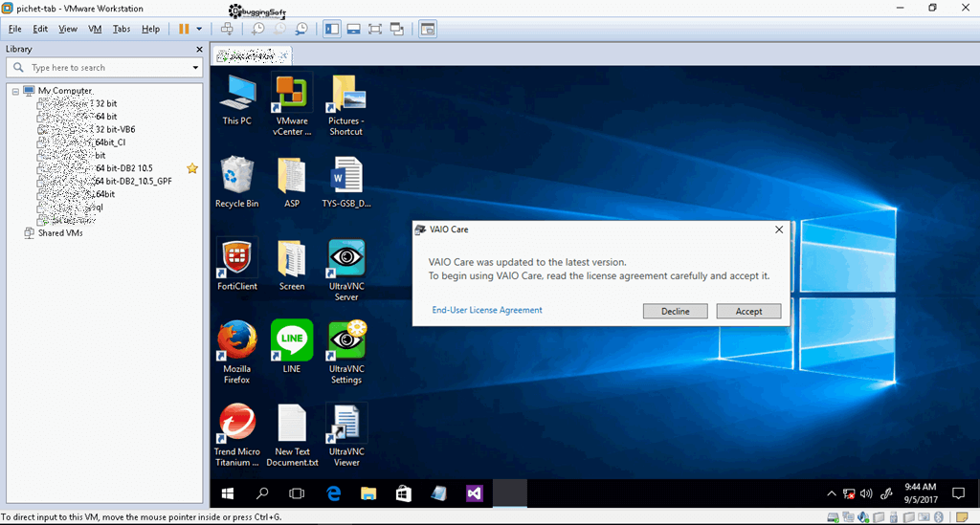Open the volume control tray icon
The image size is (980, 525).
tap(866, 493)
